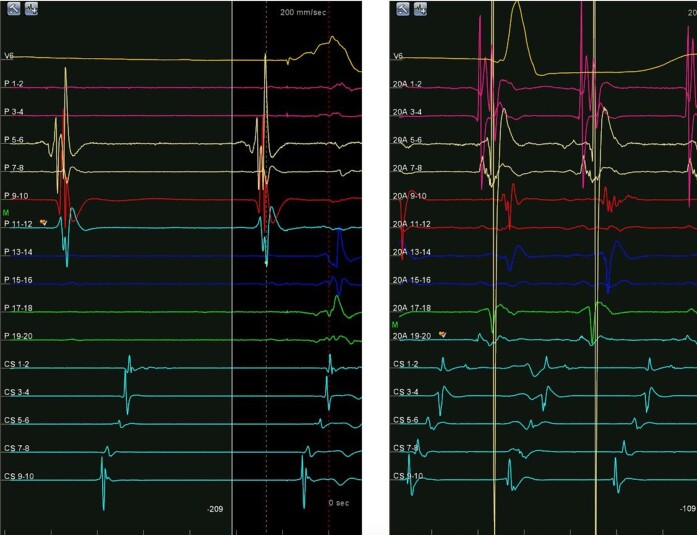Select the P 3-4 channel label

coord(14,112)
